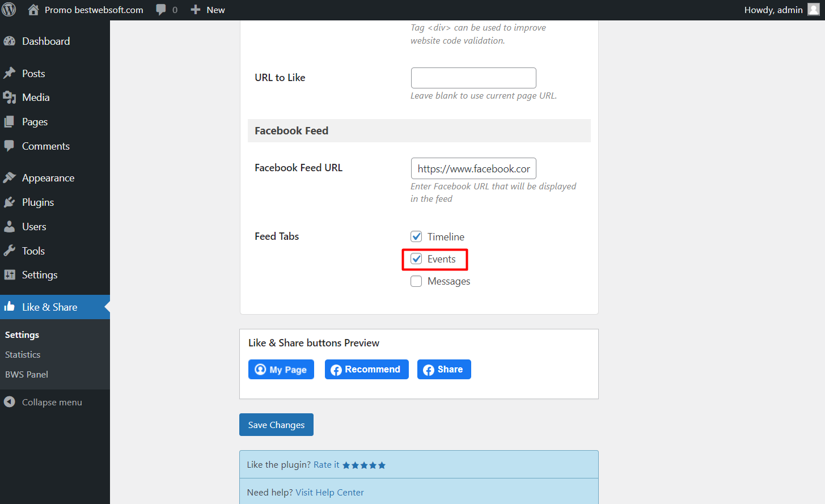The image size is (825, 504).
Task: Open the BWS Panel submenu item
Action: (x=27, y=374)
